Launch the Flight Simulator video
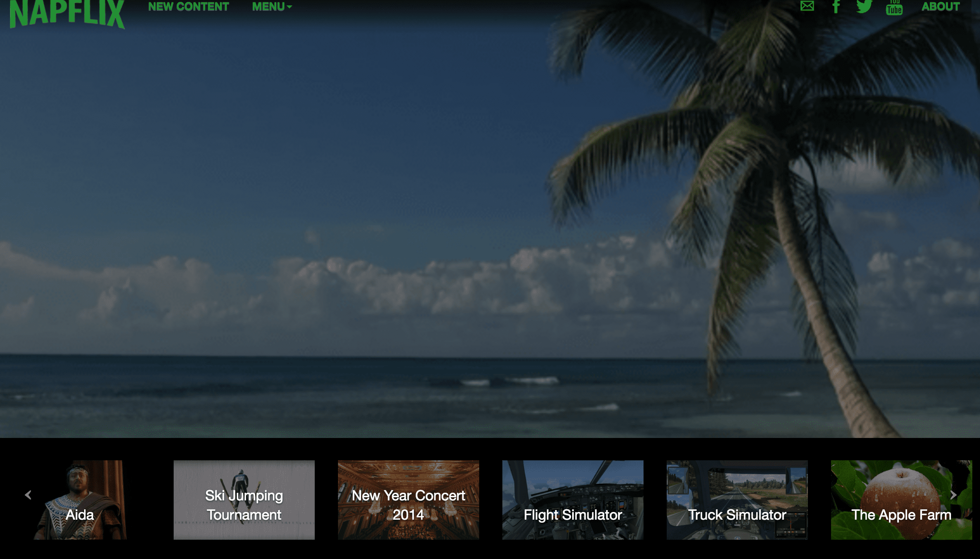The image size is (980, 559). tap(573, 500)
